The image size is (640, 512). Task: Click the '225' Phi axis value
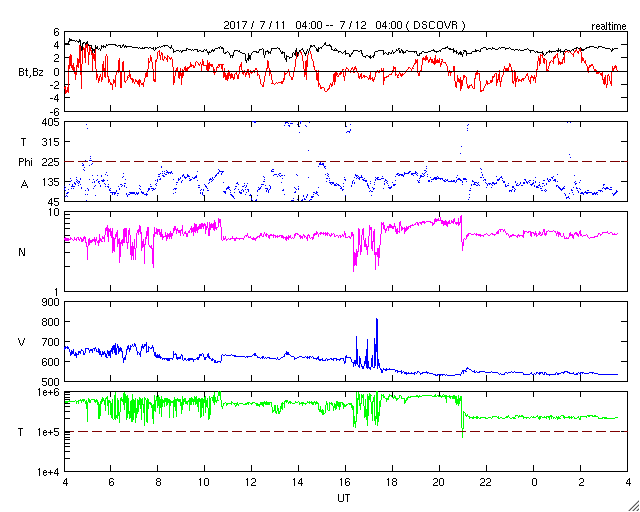coord(52,162)
